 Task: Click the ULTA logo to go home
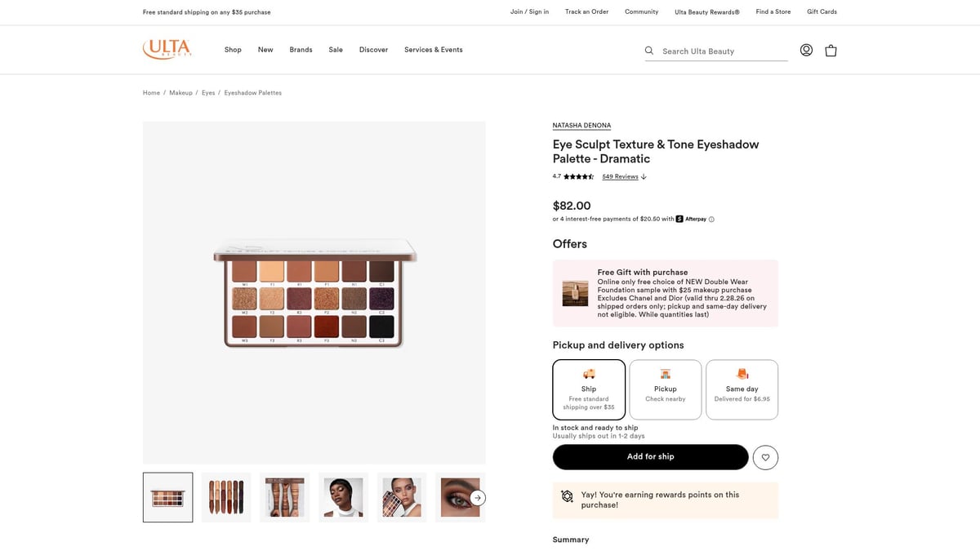click(167, 49)
